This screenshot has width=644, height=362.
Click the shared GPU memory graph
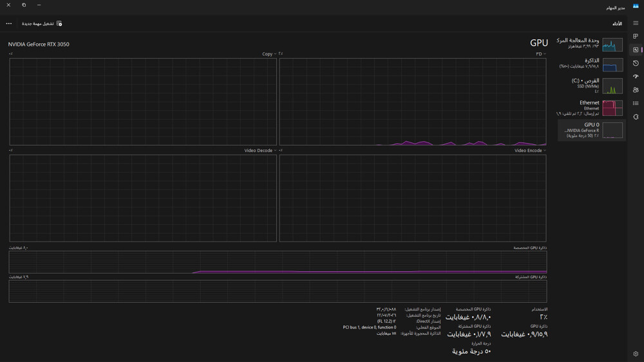(x=278, y=291)
